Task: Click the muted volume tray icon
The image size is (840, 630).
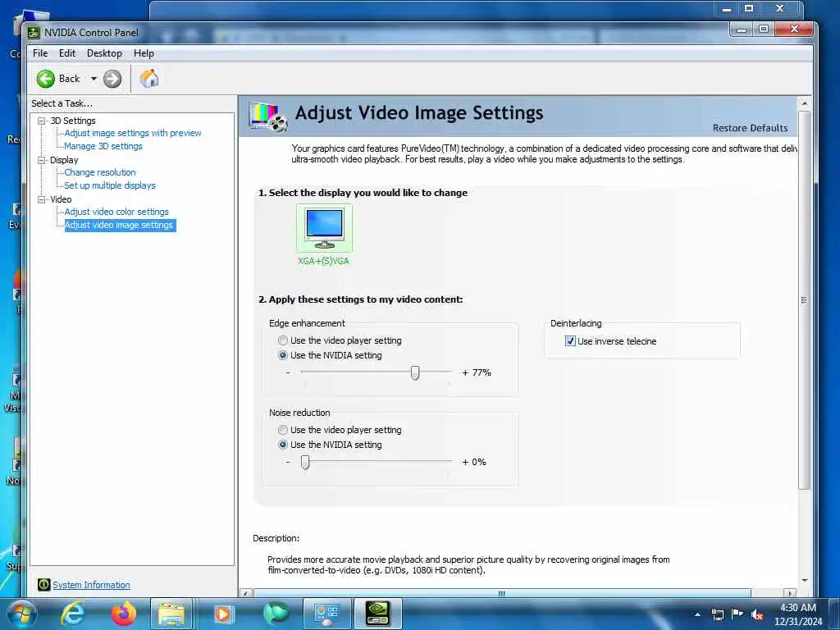Action: click(x=757, y=614)
